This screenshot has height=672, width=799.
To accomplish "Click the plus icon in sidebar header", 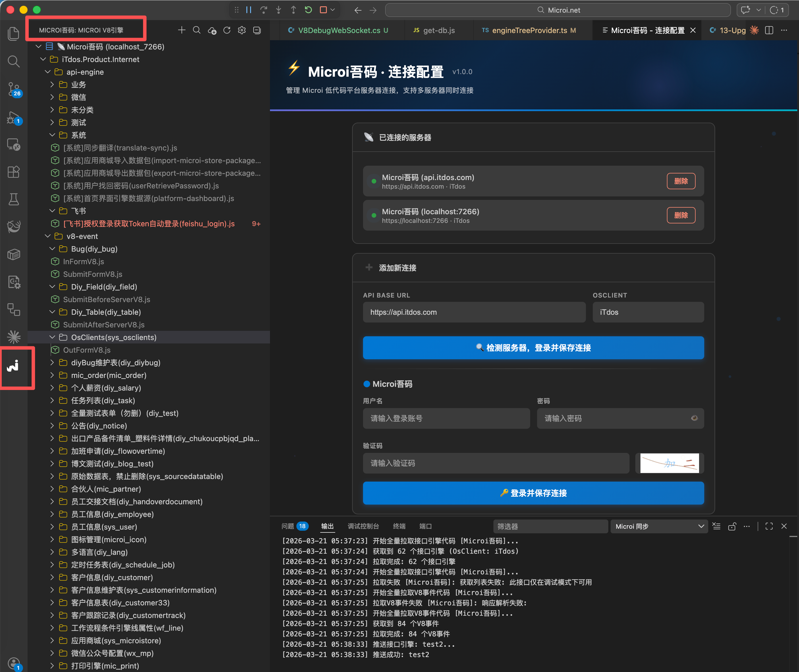I will pyautogui.click(x=182, y=30).
